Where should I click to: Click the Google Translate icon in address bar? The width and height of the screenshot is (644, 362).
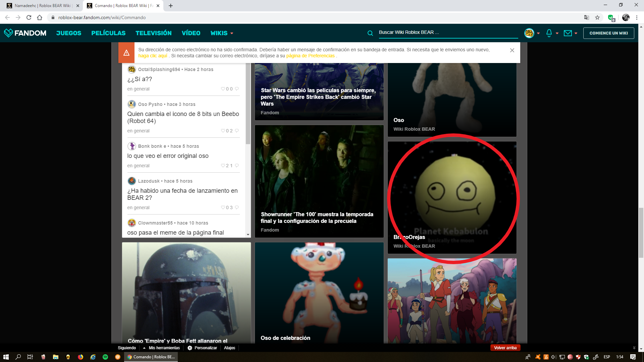click(x=586, y=17)
